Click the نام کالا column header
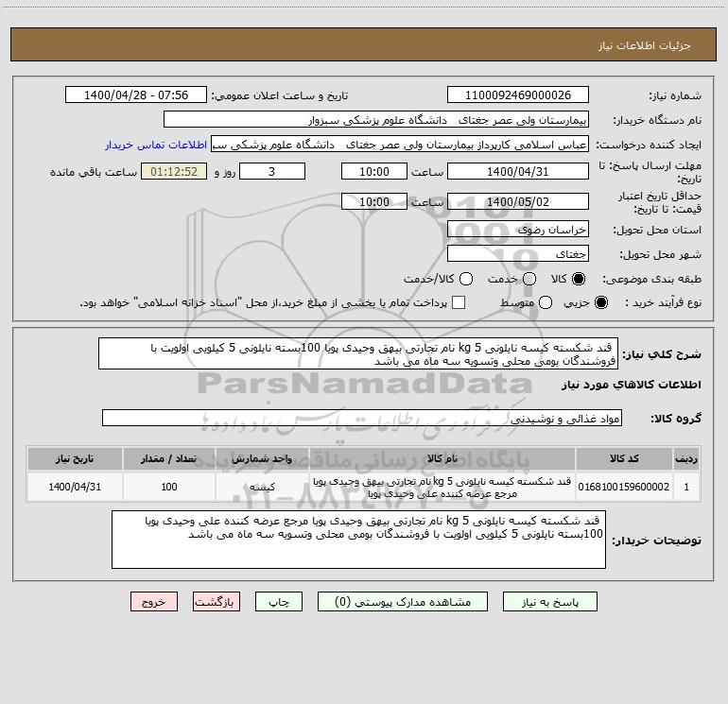 [x=442, y=458]
